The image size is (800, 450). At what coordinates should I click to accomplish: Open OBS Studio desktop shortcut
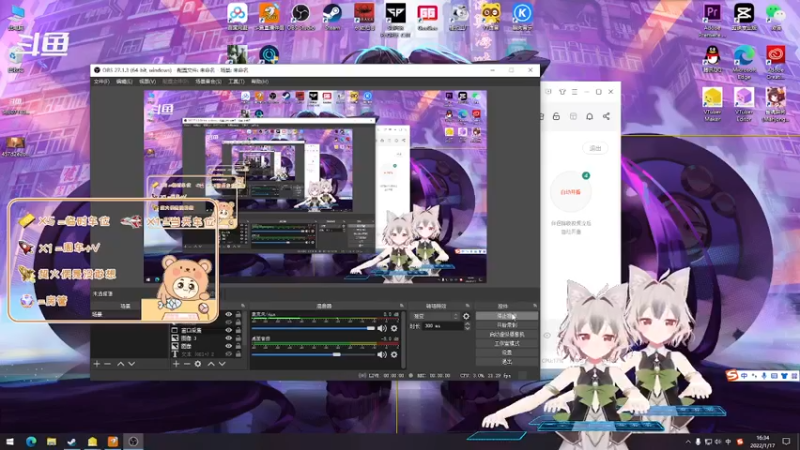point(301,17)
